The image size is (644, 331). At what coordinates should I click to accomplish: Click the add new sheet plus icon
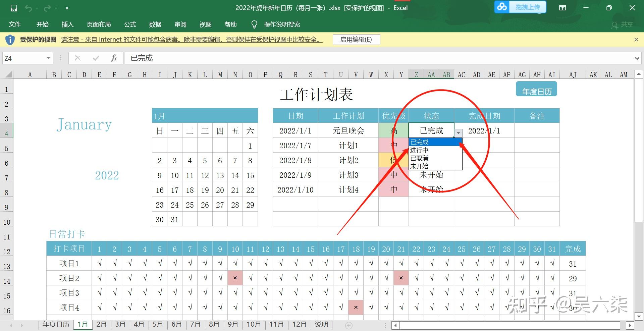tap(349, 325)
